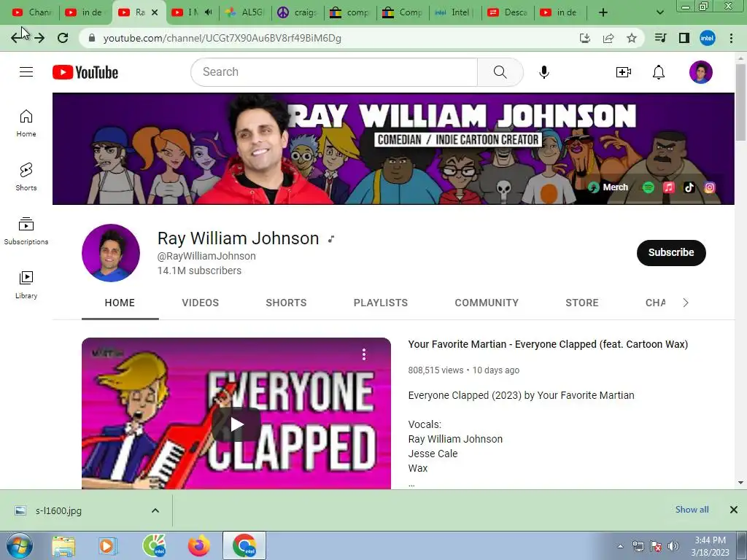Viewport: 747px width, 560px height.
Task: Select the HOME channel tab
Action: (x=120, y=303)
